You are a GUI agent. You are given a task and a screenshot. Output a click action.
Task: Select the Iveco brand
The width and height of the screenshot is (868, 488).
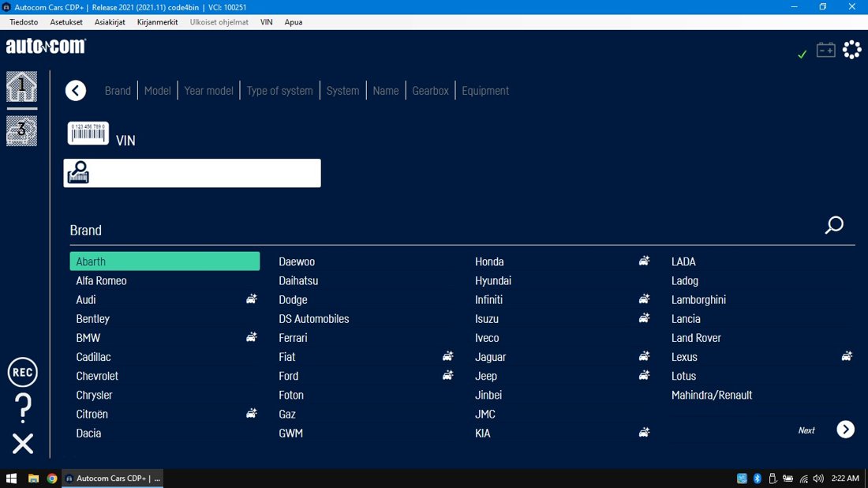tap(487, 338)
